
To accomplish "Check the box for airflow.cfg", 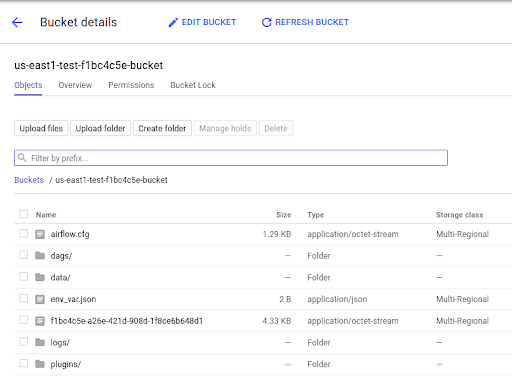I will point(24,233).
